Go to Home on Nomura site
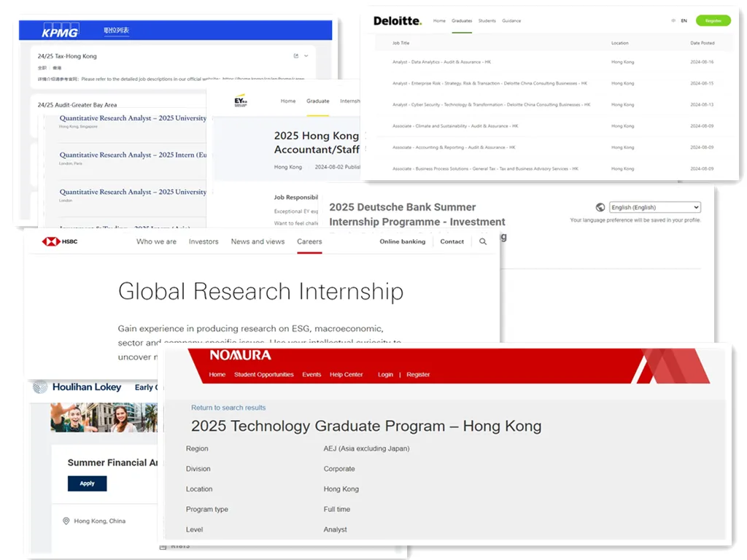This screenshot has height=560, width=747. (217, 374)
